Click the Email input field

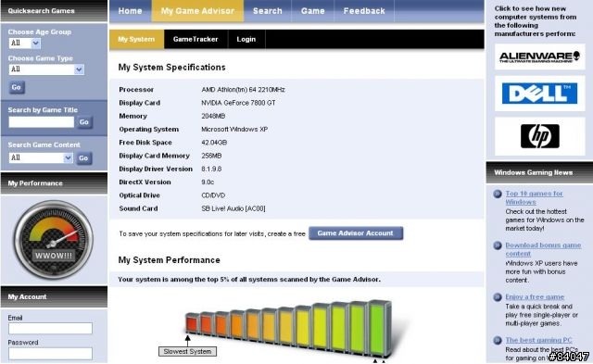point(50,329)
